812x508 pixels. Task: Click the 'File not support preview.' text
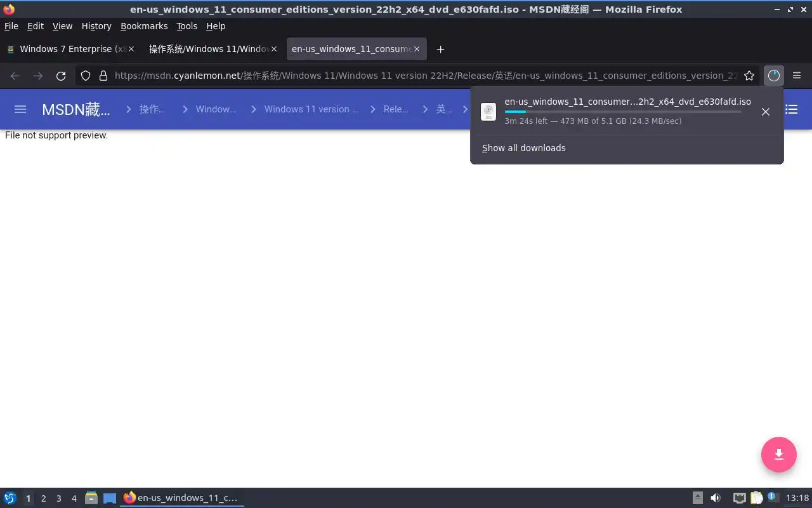[x=56, y=135]
